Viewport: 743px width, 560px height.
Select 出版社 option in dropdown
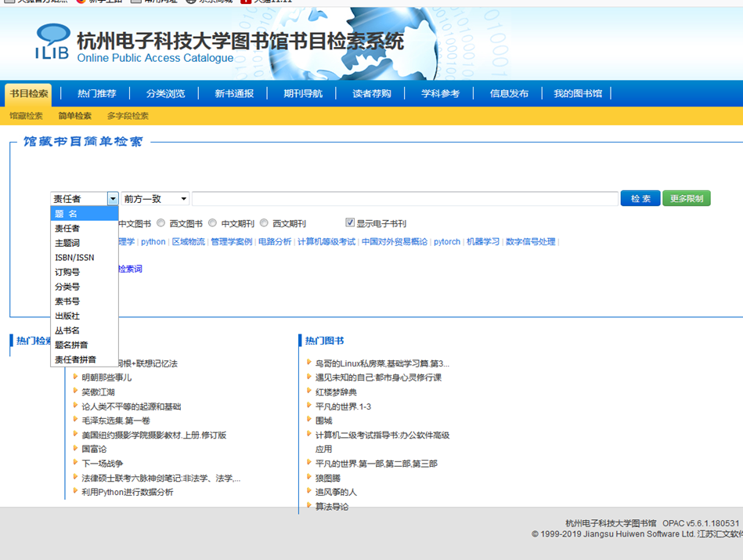click(85, 316)
